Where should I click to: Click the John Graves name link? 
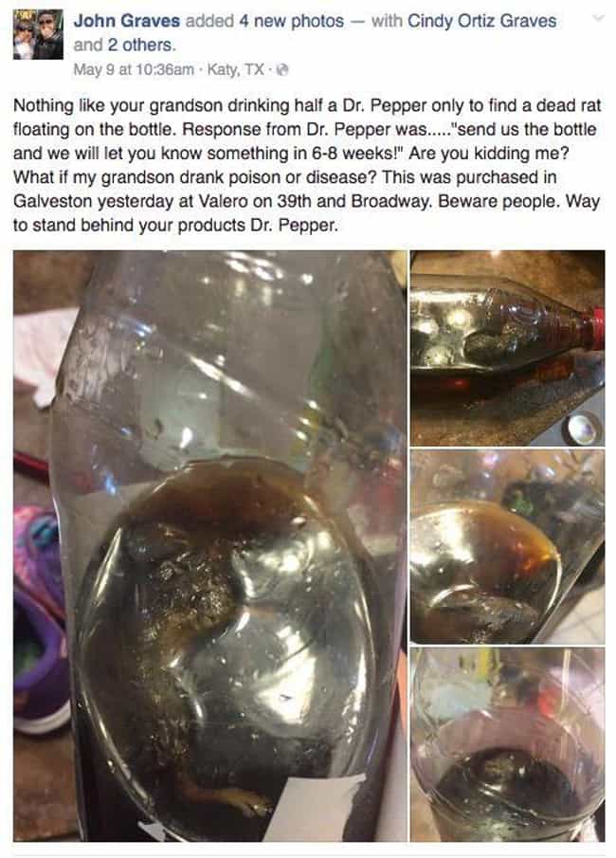[126, 21]
